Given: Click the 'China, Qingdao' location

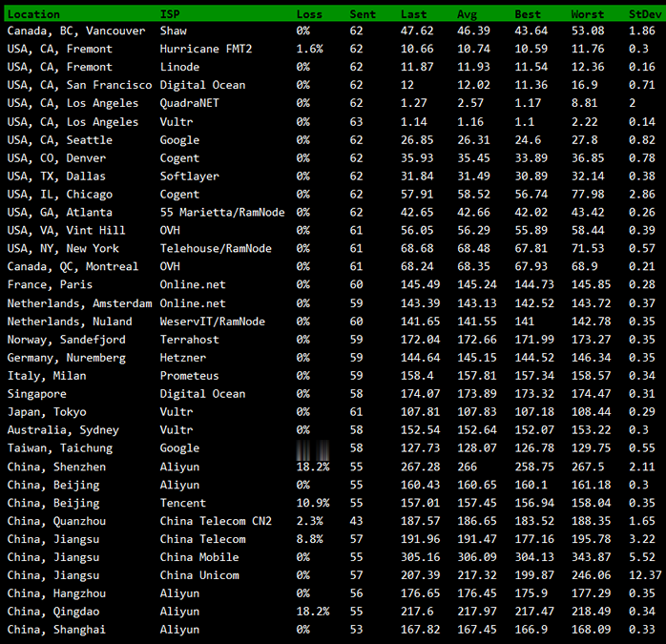Looking at the screenshot, I should coord(53,613).
